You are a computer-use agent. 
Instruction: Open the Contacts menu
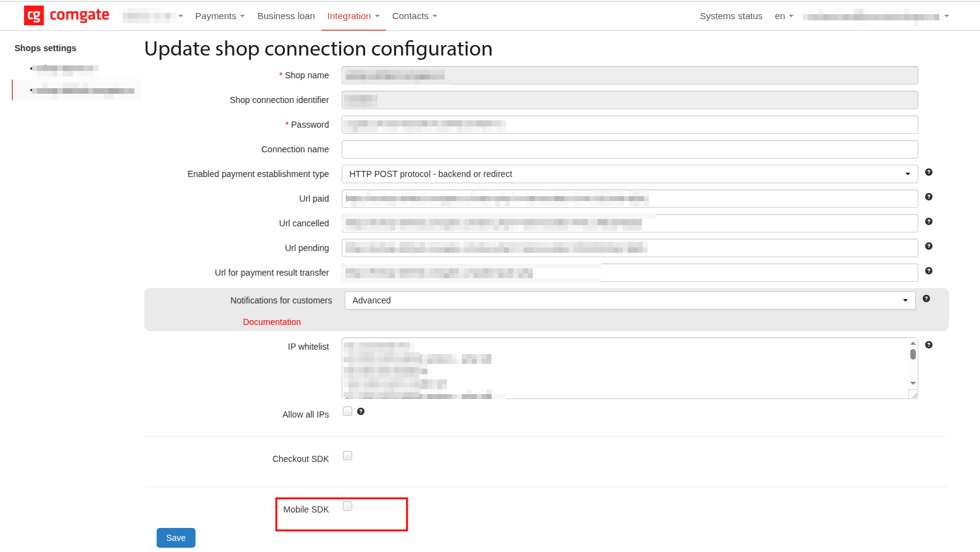414,16
